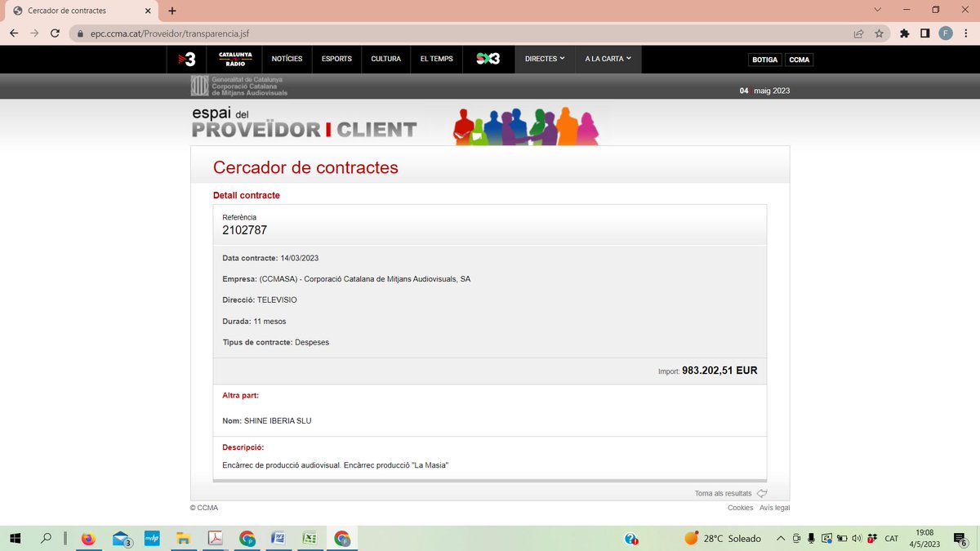Expand the DIRECTES dropdown menu
980x551 pixels.
coord(545,59)
